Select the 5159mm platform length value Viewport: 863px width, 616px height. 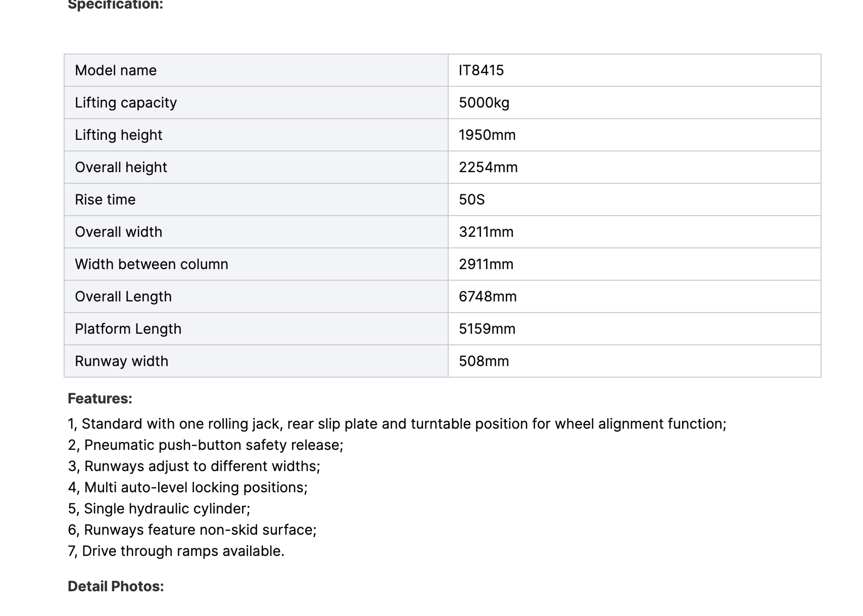(487, 329)
